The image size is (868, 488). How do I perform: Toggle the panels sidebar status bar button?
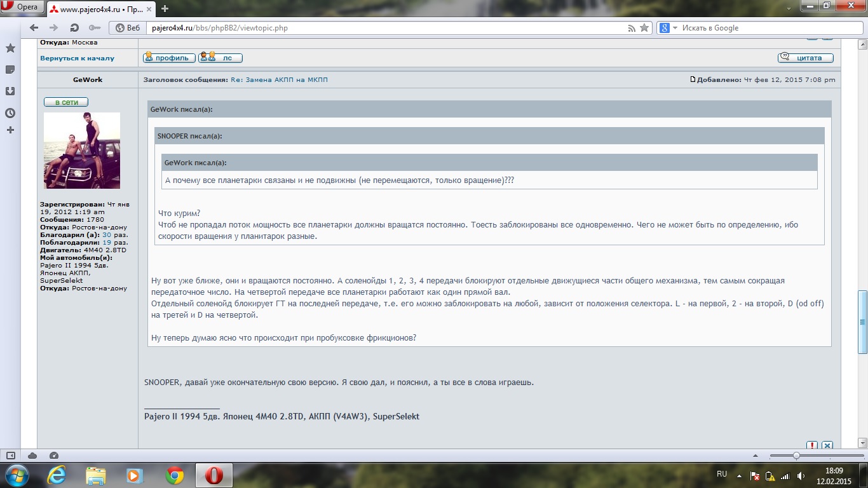[11, 455]
